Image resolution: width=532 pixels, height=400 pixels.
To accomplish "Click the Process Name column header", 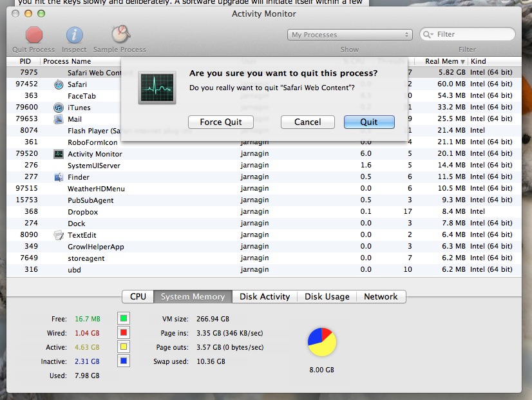I will (x=67, y=61).
